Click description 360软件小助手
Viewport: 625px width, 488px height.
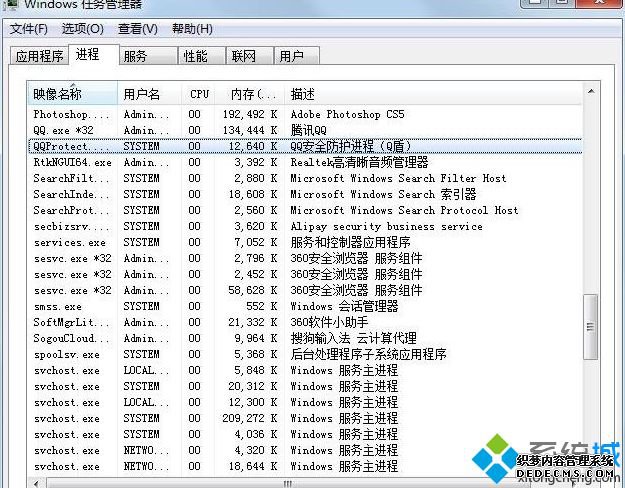(x=329, y=322)
